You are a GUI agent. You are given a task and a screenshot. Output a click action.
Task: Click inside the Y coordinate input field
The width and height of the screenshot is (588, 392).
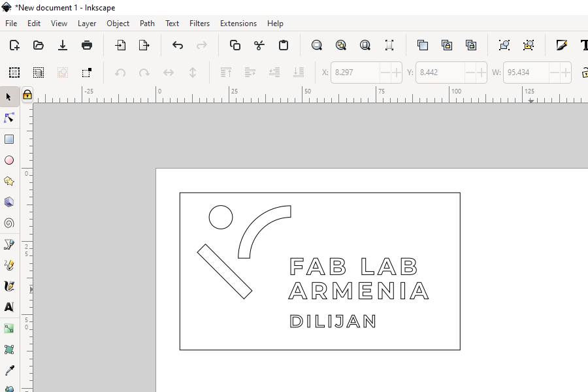pyautogui.click(x=438, y=72)
